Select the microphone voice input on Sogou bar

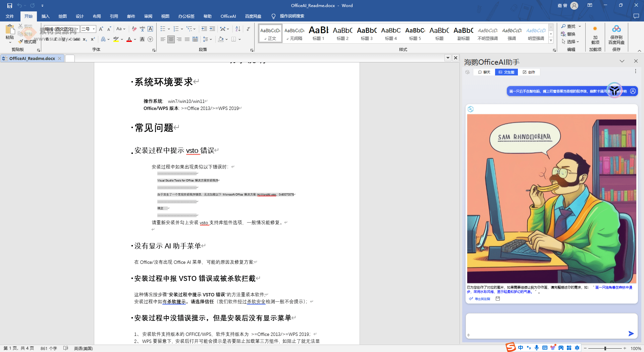(537, 348)
